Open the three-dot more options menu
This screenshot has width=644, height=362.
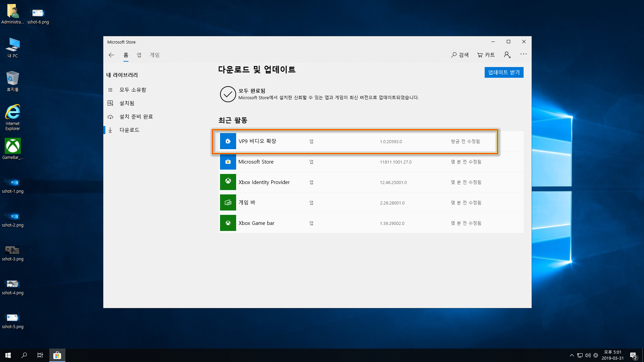[523, 54]
